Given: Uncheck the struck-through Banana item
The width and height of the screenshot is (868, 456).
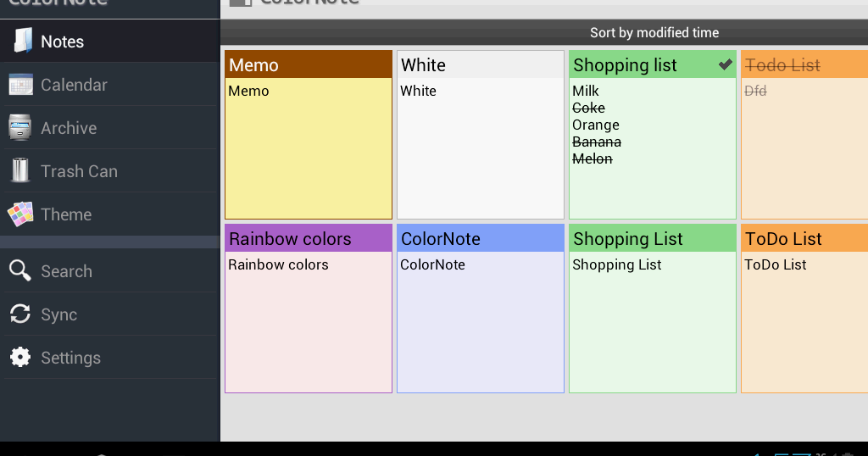Looking at the screenshot, I should tap(597, 142).
